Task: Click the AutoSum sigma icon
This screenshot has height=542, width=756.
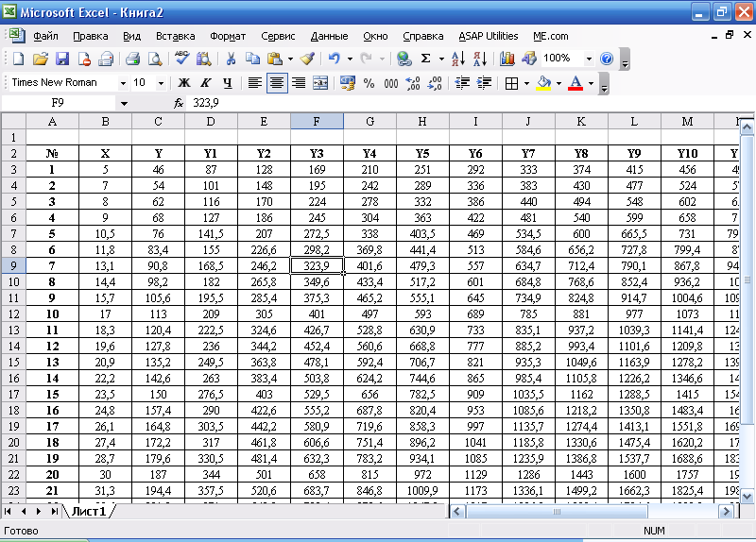Action: 426,59
